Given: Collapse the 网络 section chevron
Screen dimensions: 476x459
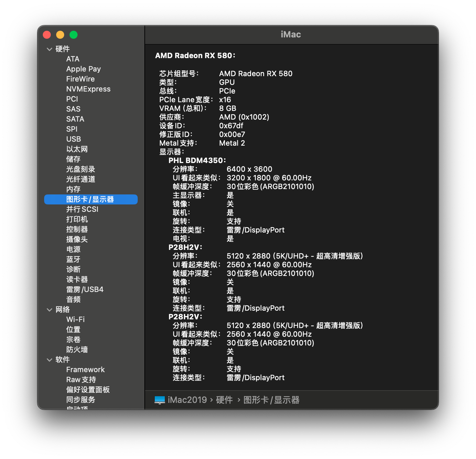Looking at the screenshot, I should point(49,310).
